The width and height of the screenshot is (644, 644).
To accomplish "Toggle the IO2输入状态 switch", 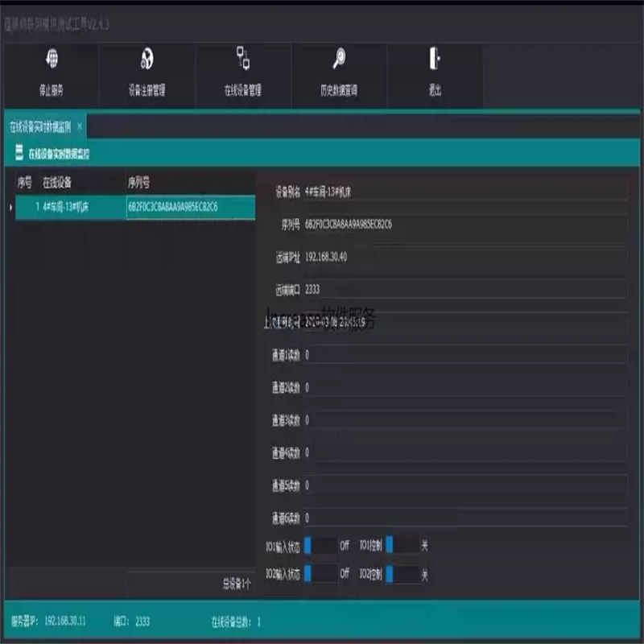I will tap(320, 573).
